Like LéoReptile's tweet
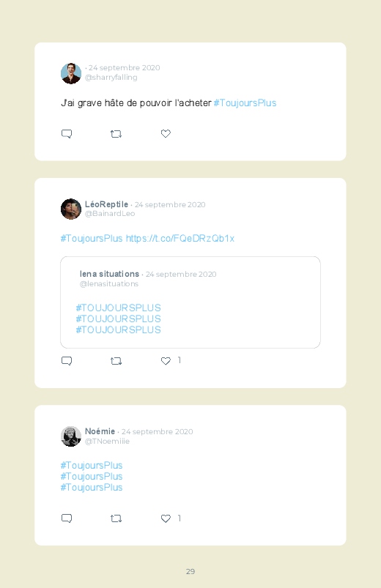381x588 pixels. coord(166,361)
